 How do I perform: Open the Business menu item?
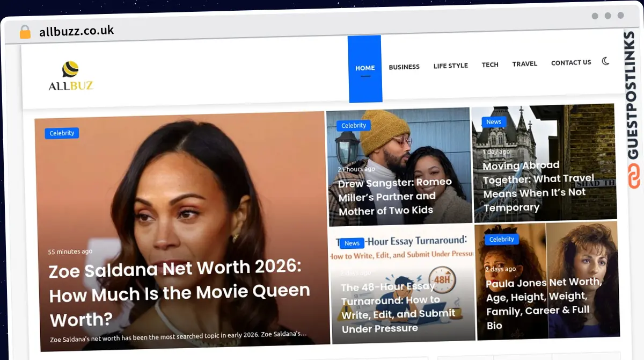coord(404,67)
